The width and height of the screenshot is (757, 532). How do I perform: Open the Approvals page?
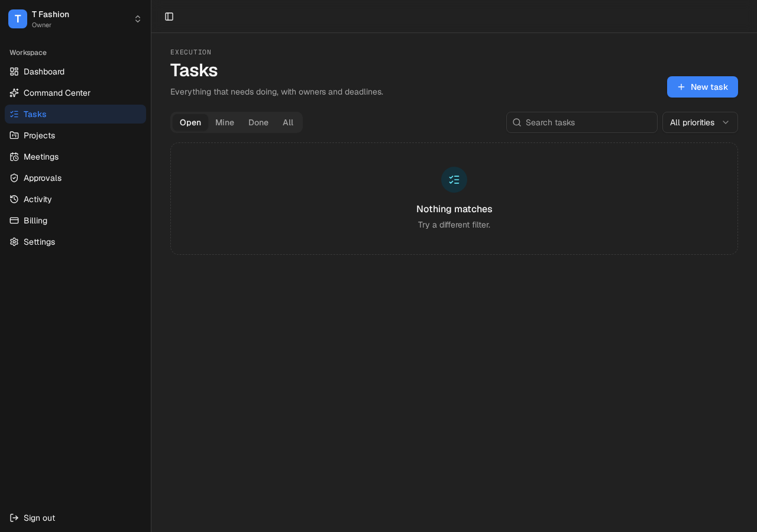click(75, 178)
